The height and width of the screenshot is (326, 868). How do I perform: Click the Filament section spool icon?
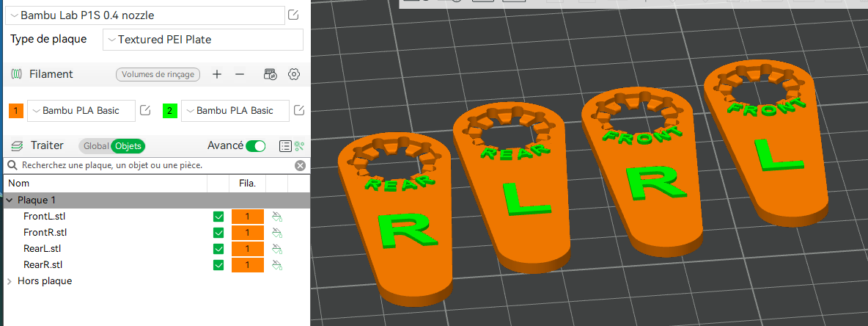(17, 73)
